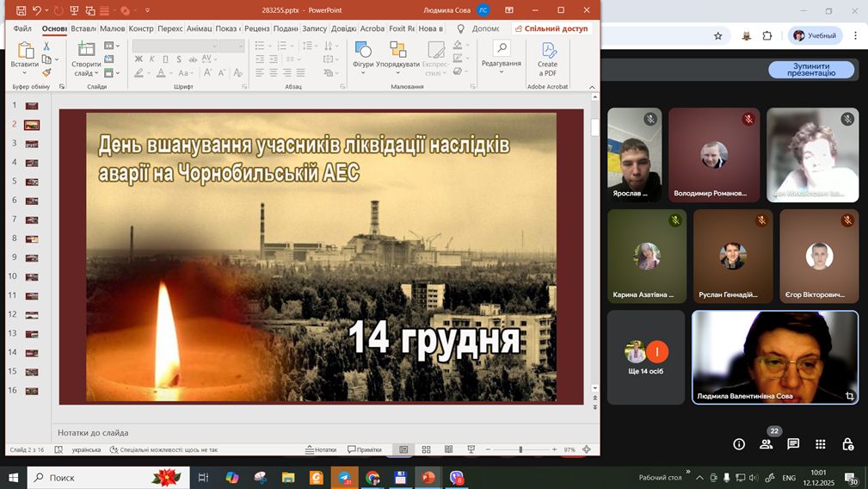Screen dimensions: 868x489
Task: Open Chrome extensions puzzle icon
Action: (766, 36)
